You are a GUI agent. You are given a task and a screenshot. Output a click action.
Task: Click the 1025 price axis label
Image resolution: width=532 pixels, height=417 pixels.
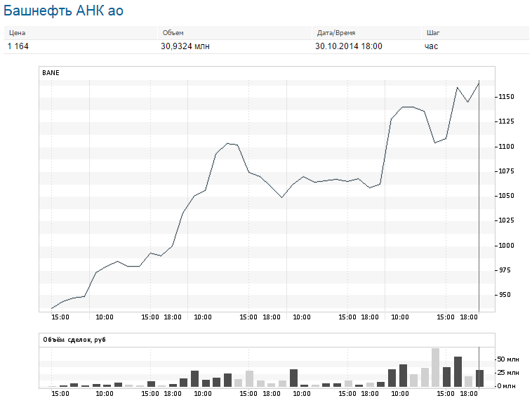tap(506, 220)
